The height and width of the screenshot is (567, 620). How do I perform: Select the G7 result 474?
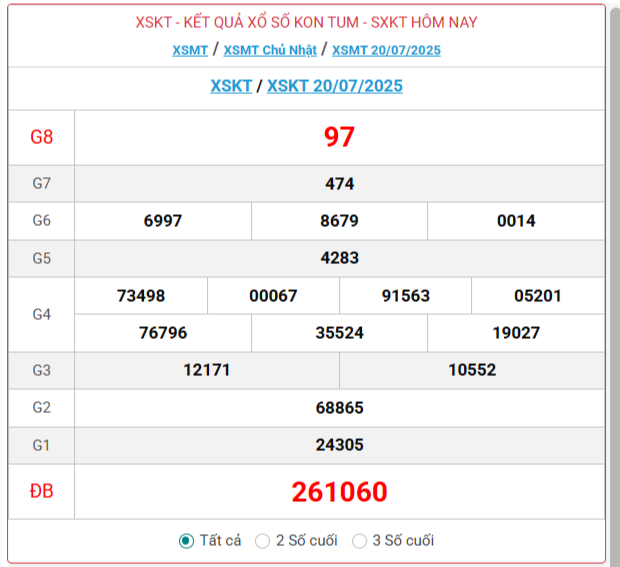[339, 184]
